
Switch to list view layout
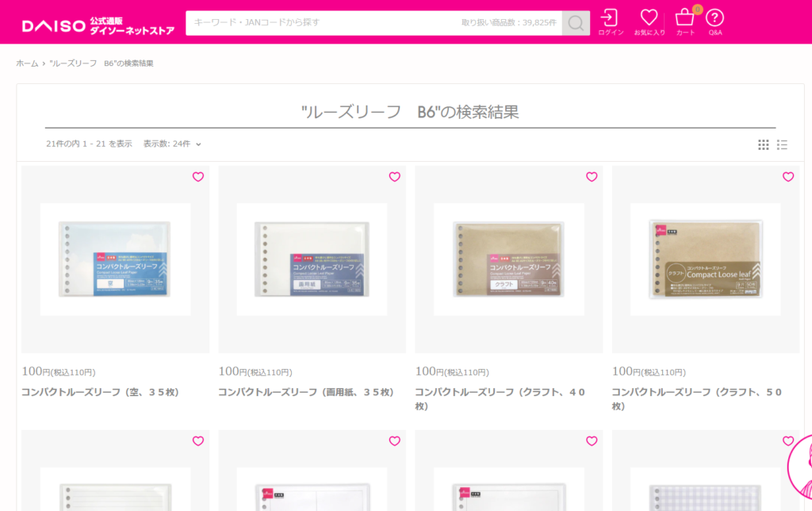782,145
